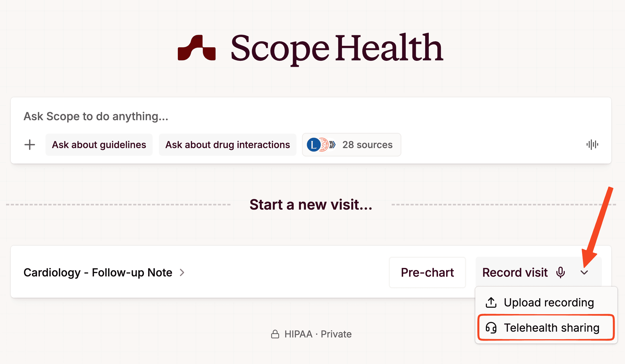Click the Pre-chart button
Viewport: 625px width, 364px height.
point(427,272)
